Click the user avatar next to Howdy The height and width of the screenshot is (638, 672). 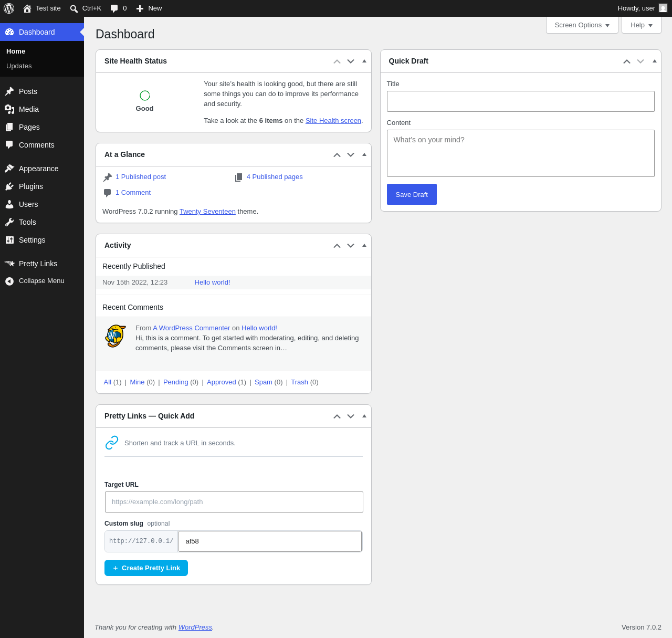[x=663, y=8]
